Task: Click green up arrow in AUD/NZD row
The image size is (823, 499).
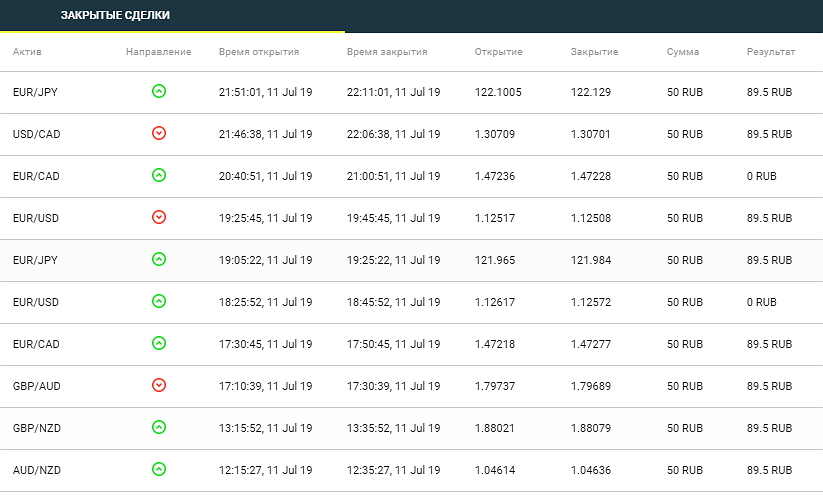Action: (x=159, y=469)
